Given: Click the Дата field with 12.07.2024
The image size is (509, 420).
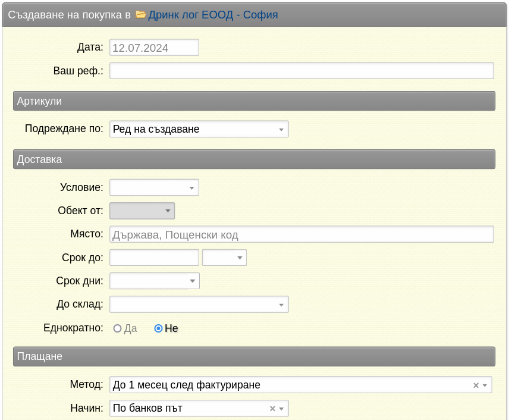Looking at the screenshot, I should click(x=154, y=48).
